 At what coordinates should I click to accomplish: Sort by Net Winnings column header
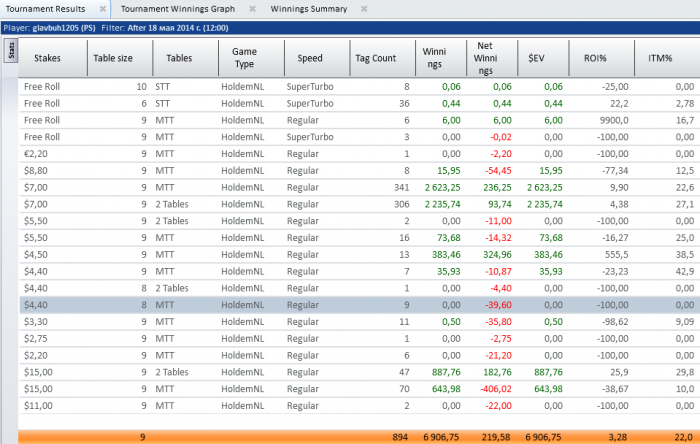click(x=492, y=58)
